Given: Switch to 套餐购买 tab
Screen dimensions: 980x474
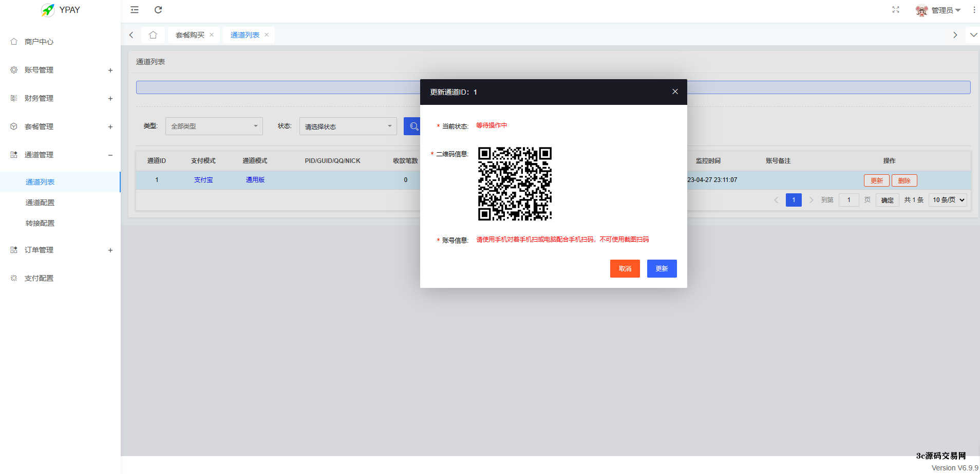Looking at the screenshot, I should 190,35.
